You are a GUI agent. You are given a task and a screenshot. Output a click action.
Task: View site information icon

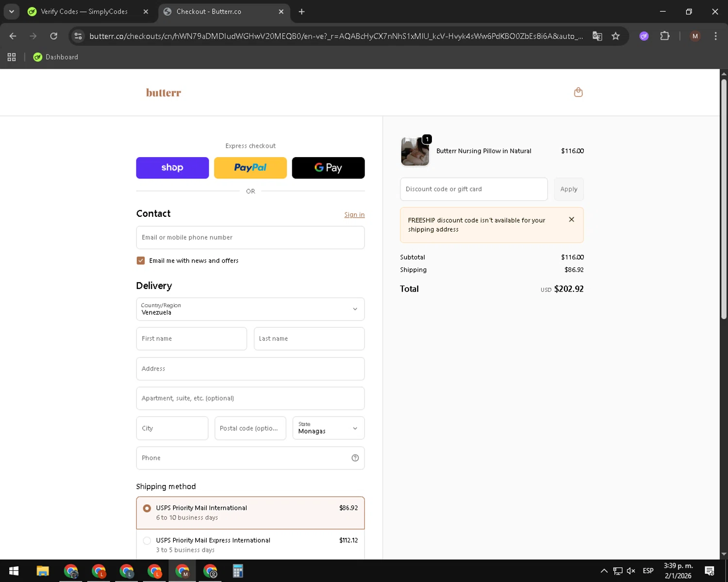[x=78, y=36]
